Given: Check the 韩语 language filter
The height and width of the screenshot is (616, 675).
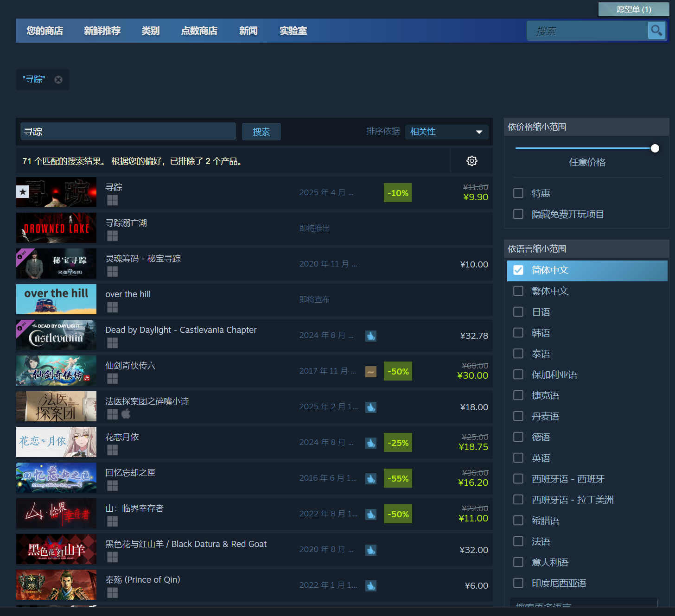Looking at the screenshot, I should click(x=518, y=332).
